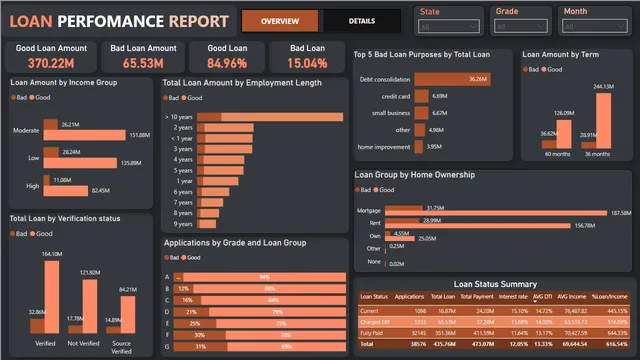Click Top 5 Bad Loan Purposes title
Screen dimensions: 640x360
(x=422, y=55)
